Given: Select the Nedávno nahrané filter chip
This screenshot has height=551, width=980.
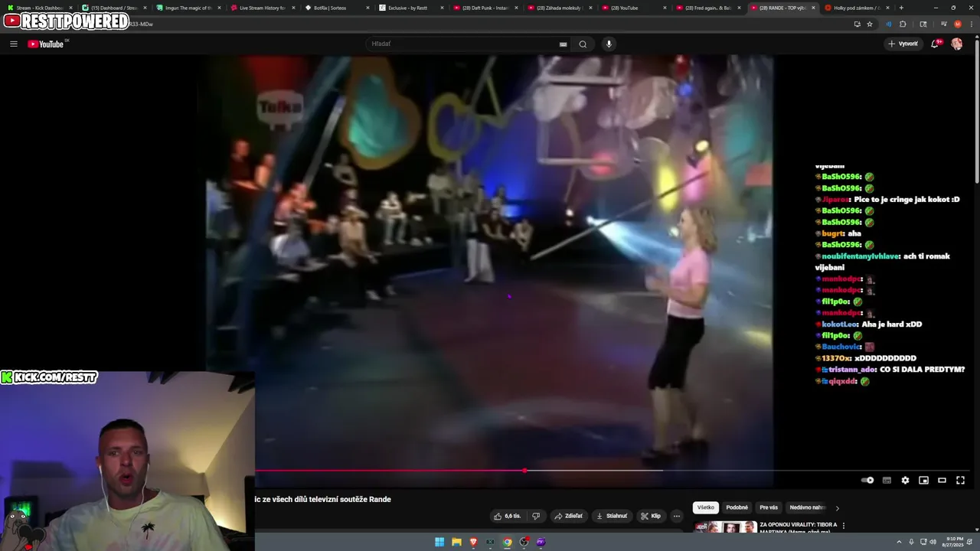Looking at the screenshot, I should coord(807,507).
